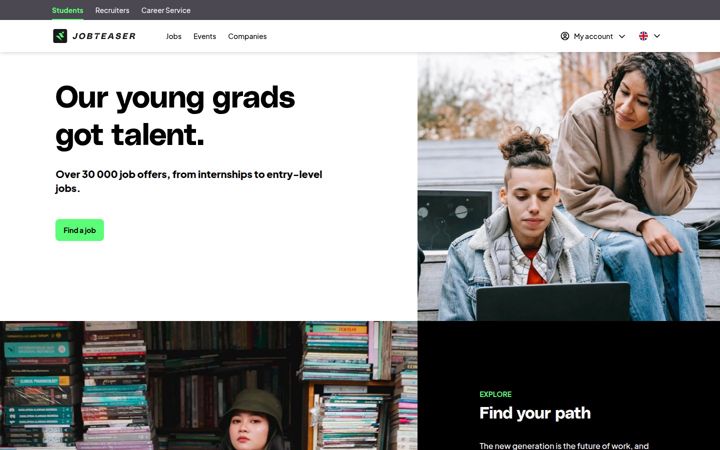Switch to the Recruiters tab
This screenshot has width=720, height=450.
[x=112, y=10]
